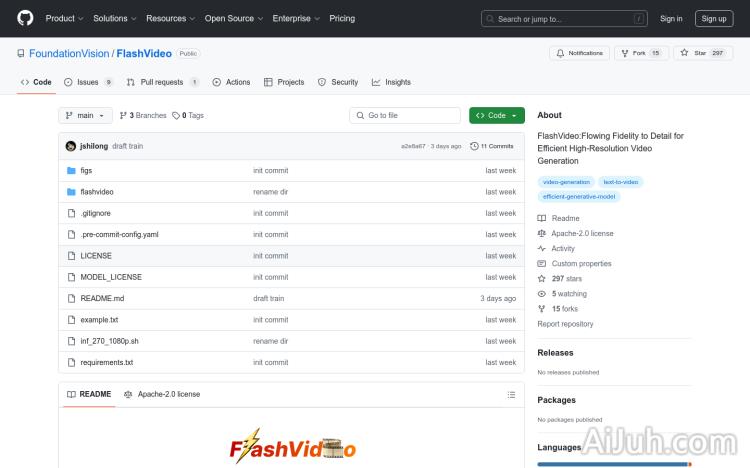Click the pulse icon beside Activity
Screen dimensions: 750x468
(541, 248)
